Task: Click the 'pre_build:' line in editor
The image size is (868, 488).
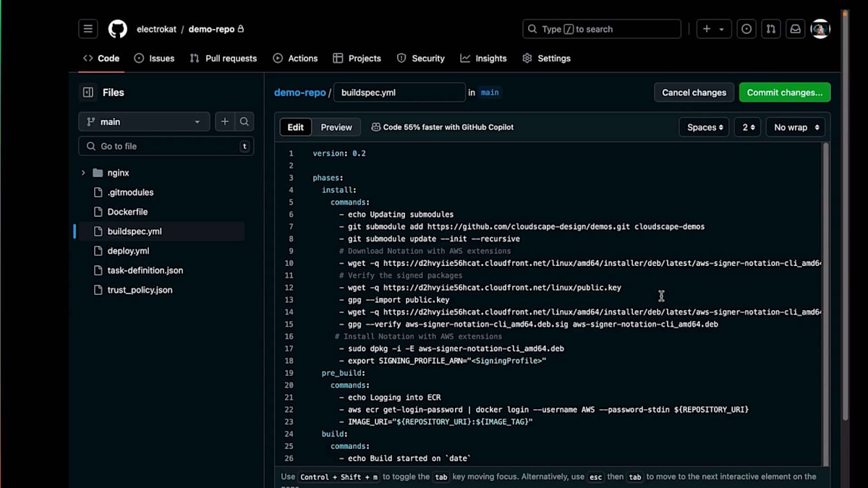Action: coord(344,373)
